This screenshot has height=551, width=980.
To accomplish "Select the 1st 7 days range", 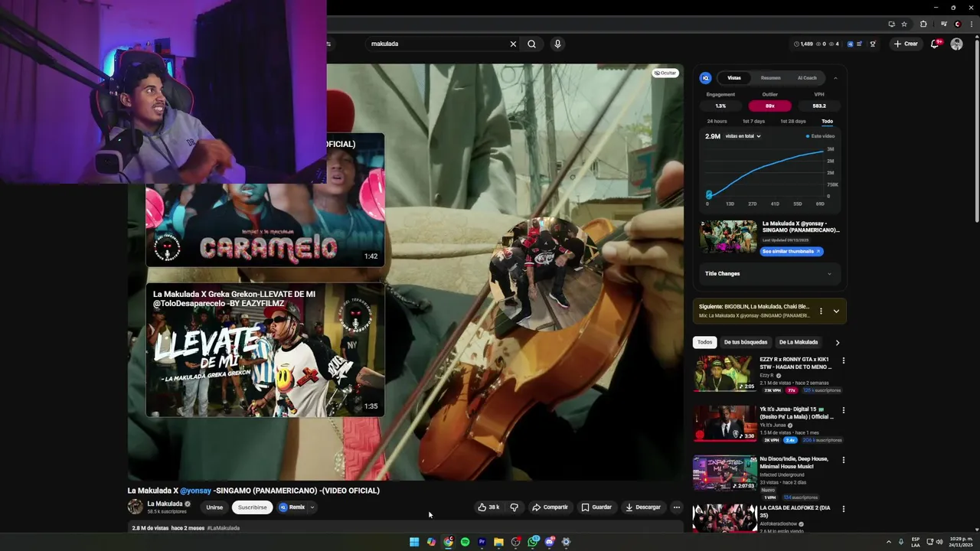I will (x=753, y=121).
